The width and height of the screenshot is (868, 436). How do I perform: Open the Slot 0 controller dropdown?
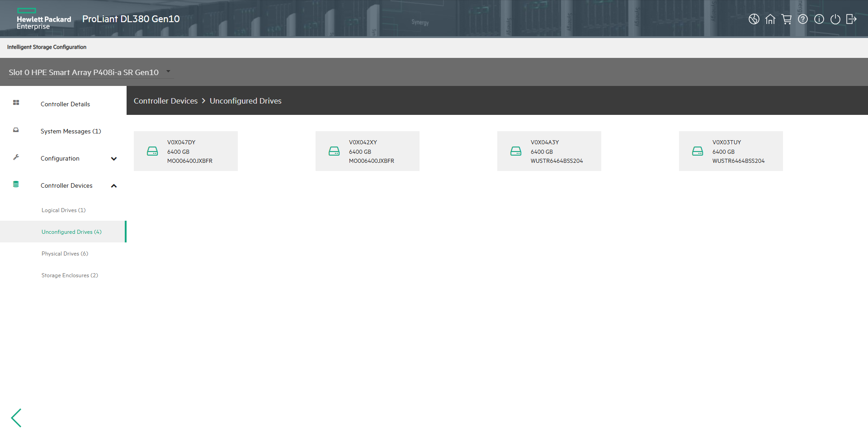[x=168, y=71]
